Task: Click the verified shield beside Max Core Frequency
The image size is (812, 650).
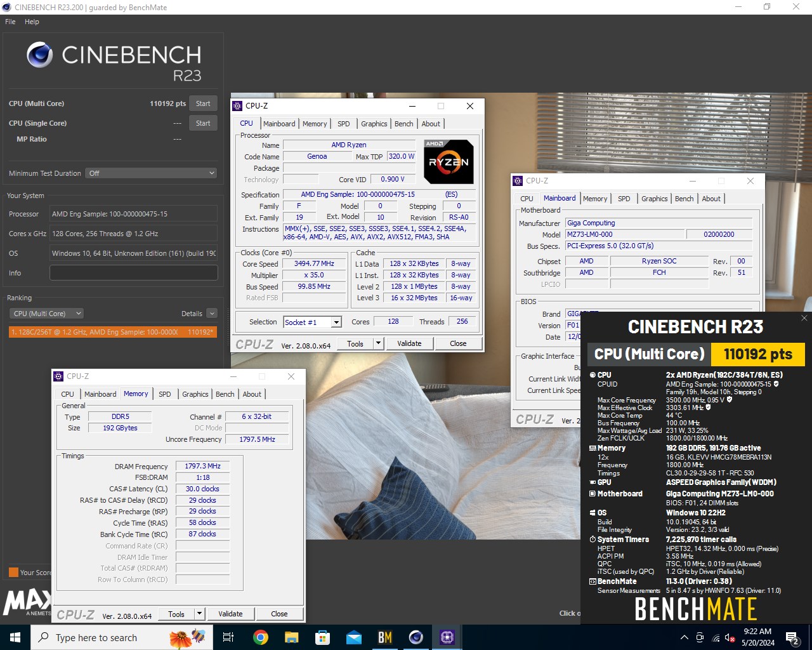Action: [x=730, y=400]
